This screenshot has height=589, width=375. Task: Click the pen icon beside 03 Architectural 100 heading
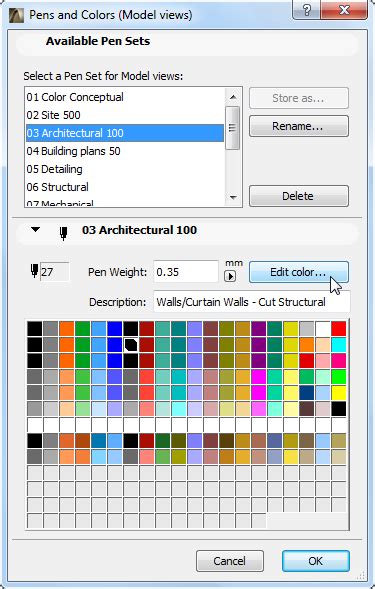64,233
